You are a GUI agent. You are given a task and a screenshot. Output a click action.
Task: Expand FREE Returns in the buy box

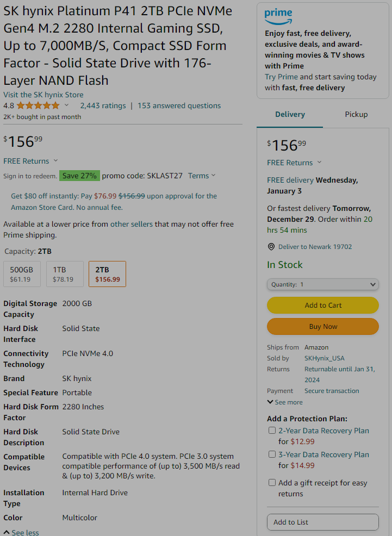pos(294,163)
